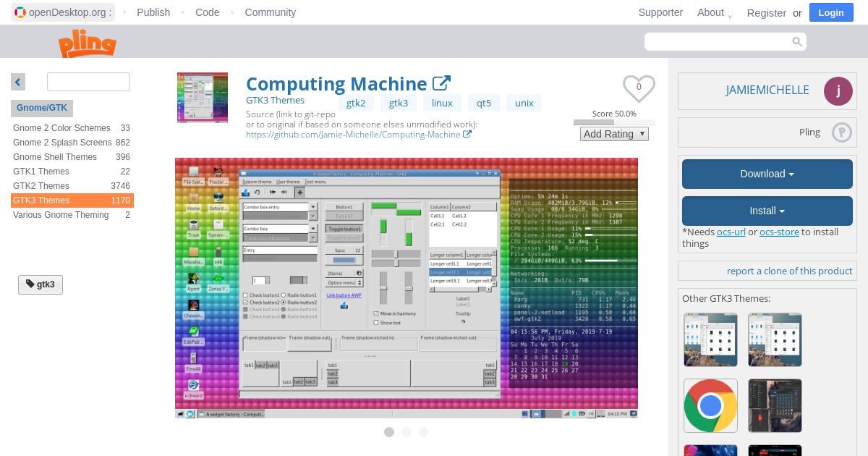This screenshot has width=868, height=456.
Task: Click the sidebar filter input box
Action: pos(88,82)
